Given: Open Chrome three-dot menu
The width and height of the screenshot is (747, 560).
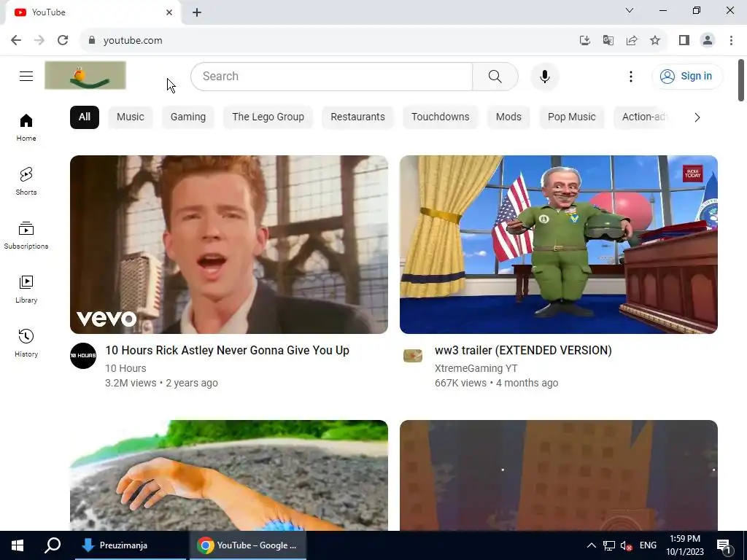Looking at the screenshot, I should [x=731, y=40].
